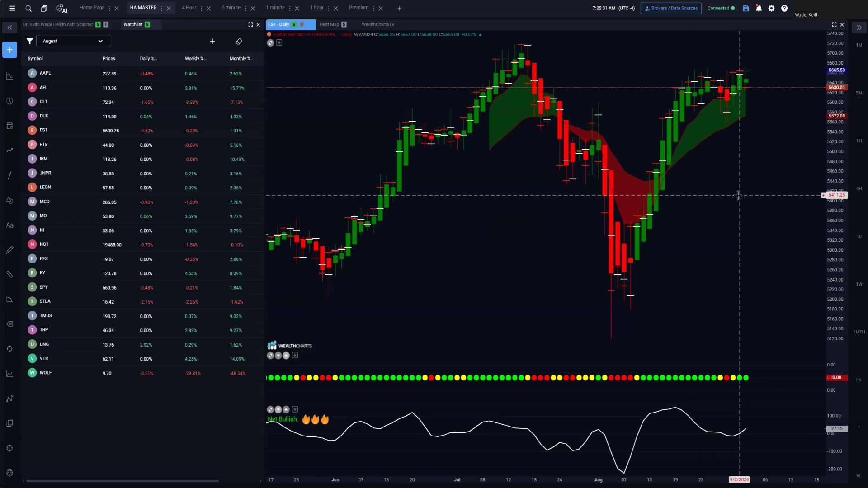The image size is (868, 488).
Task: Open settings gear in top bar
Action: click(x=771, y=8)
